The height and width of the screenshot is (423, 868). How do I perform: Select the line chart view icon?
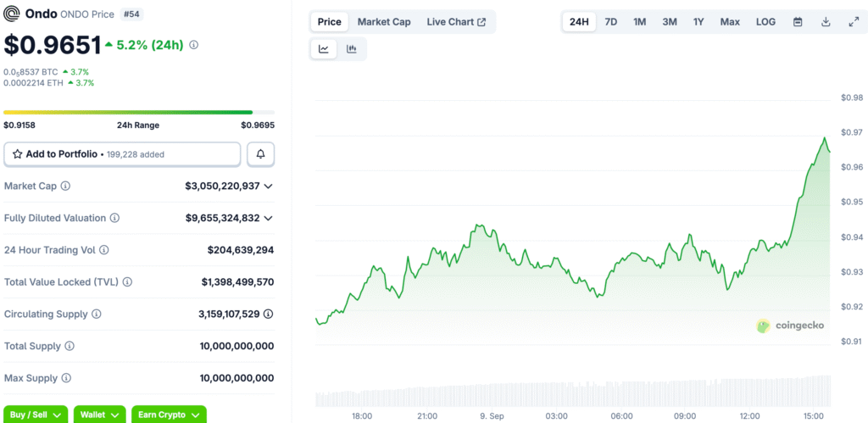coord(324,48)
